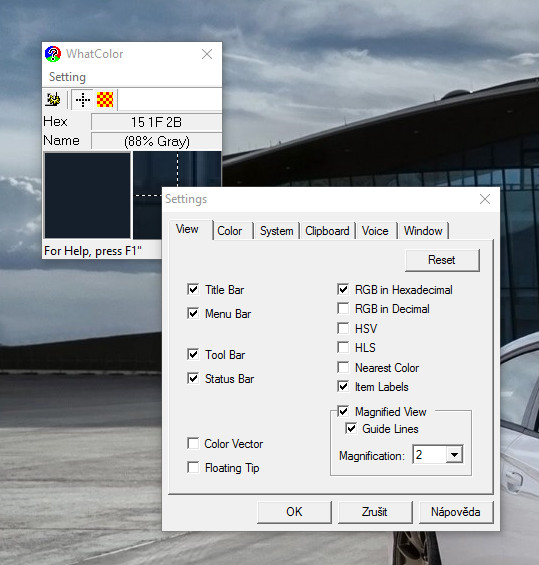The image size is (539, 565).
Task: Open the Window tab
Action: coord(423,231)
